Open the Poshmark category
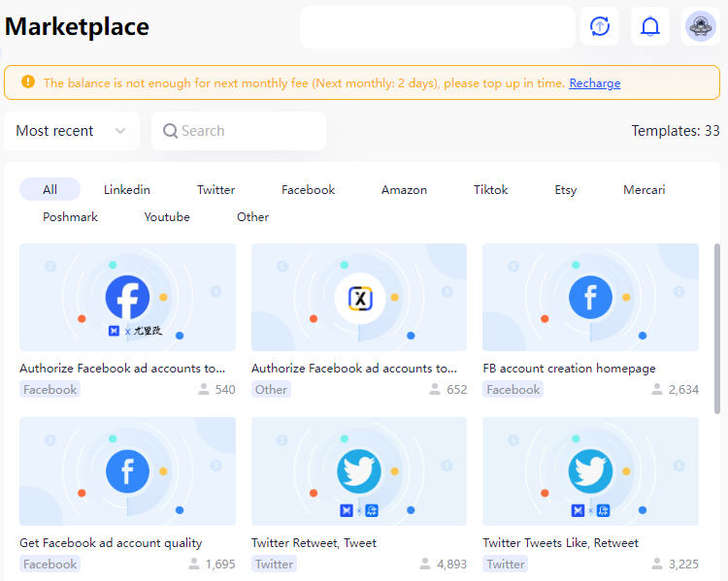 (70, 216)
